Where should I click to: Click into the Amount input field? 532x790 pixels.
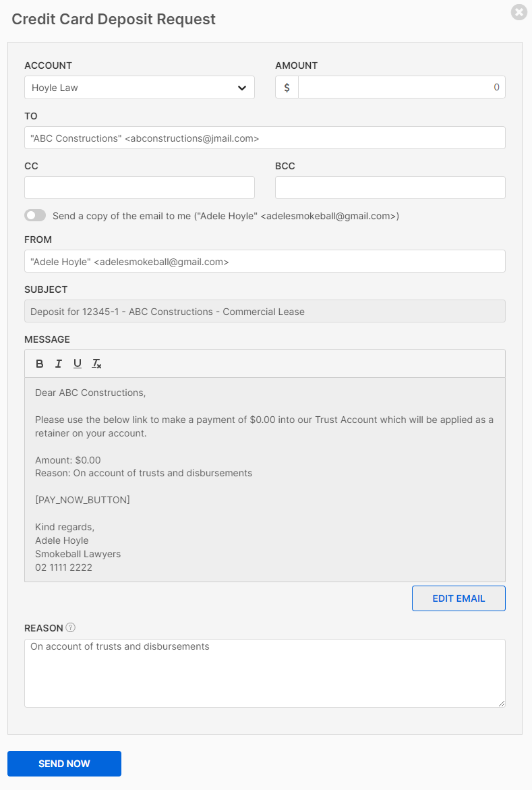[x=401, y=87]
